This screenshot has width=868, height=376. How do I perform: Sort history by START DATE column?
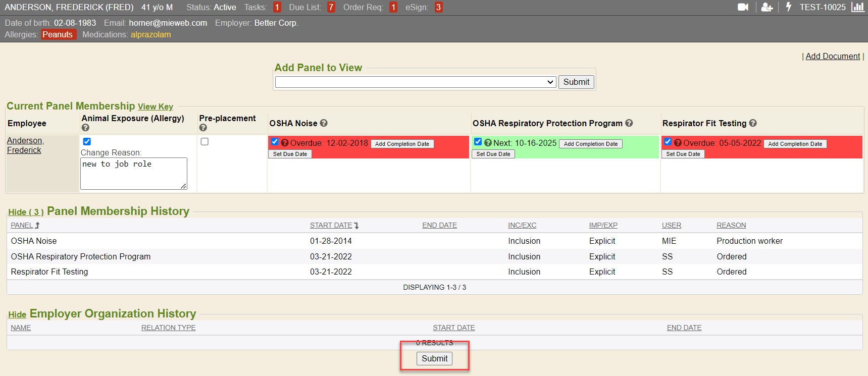[331, 226]
